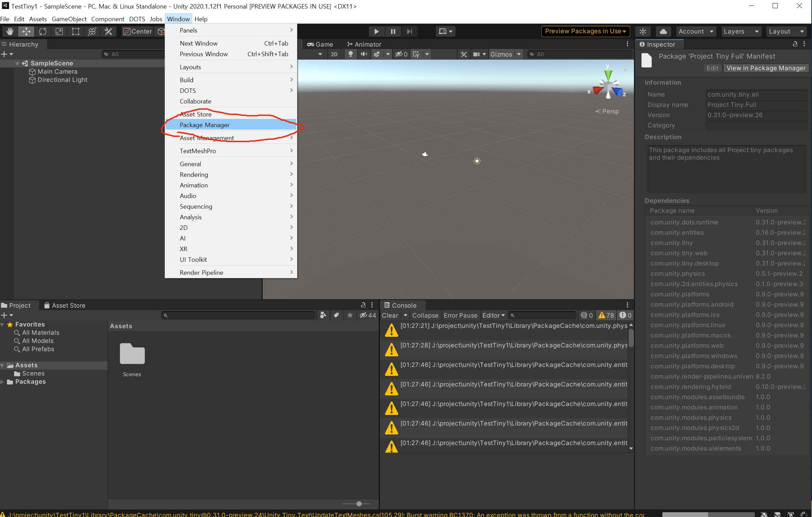The image size is (812, 517).
Task: Click the Pause button
Action: [x=393, y=32]
